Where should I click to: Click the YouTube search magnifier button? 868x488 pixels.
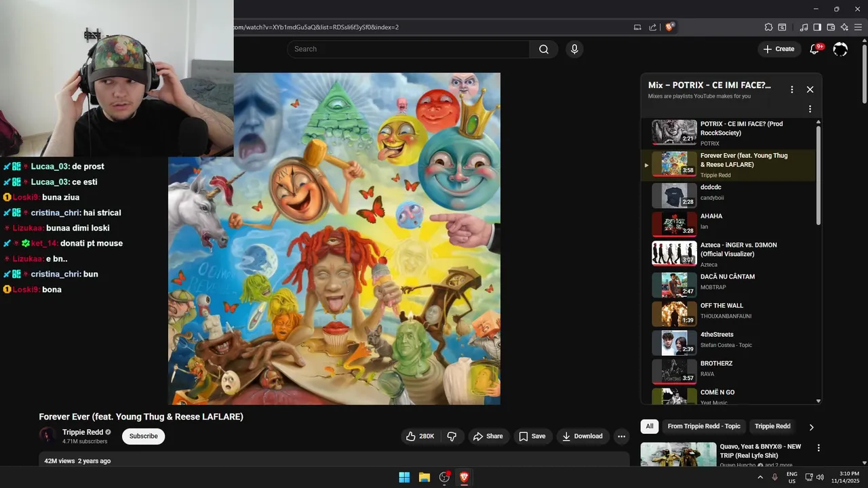[543, 49]
